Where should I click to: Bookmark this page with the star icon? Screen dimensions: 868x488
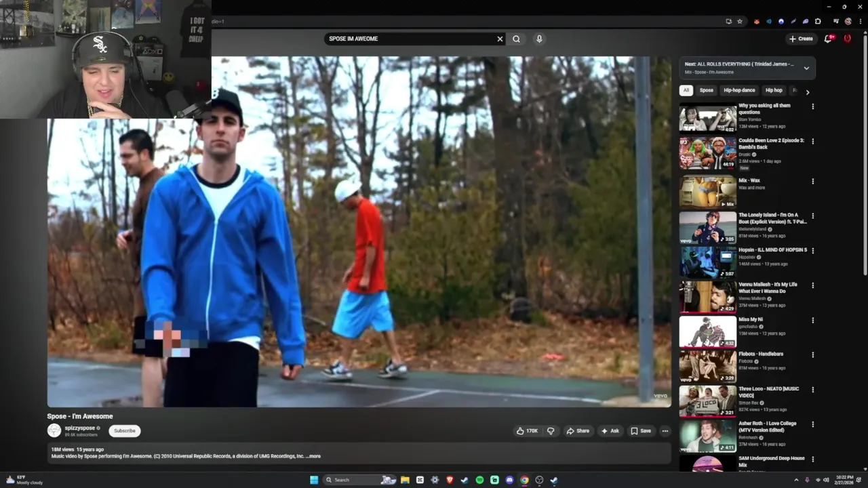[x=740, y=21]
